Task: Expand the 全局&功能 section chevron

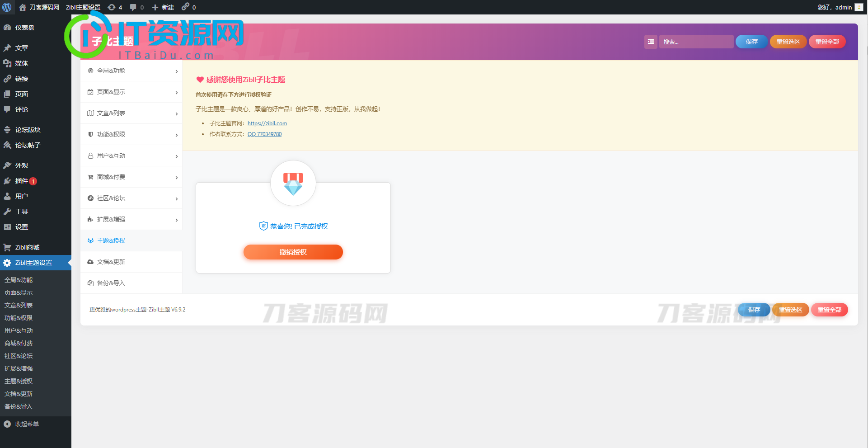Action: click(177, 71)
